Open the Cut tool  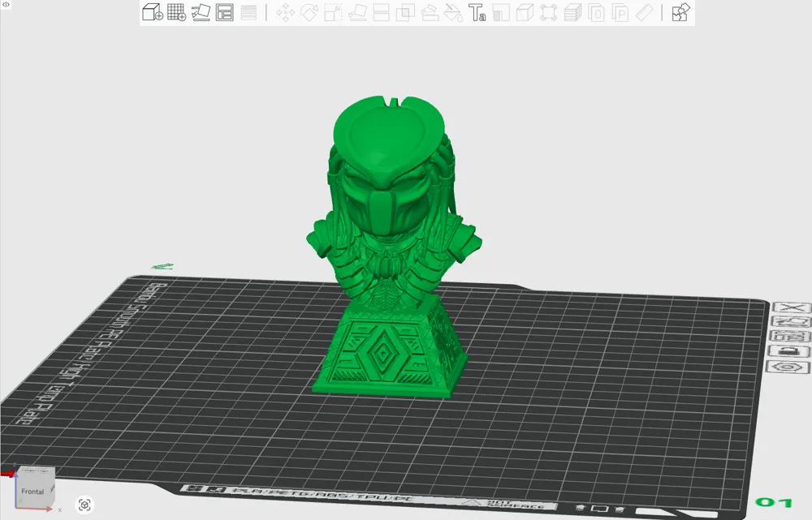381,12
